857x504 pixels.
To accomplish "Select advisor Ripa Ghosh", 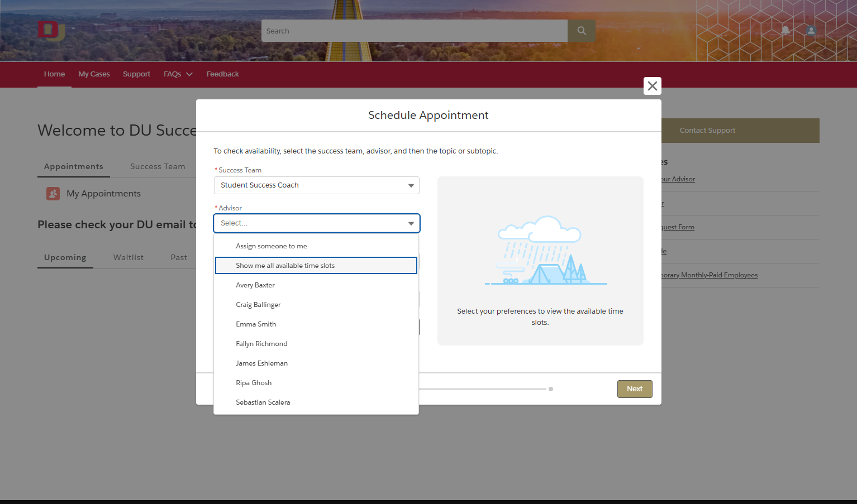I will (316, 383).
